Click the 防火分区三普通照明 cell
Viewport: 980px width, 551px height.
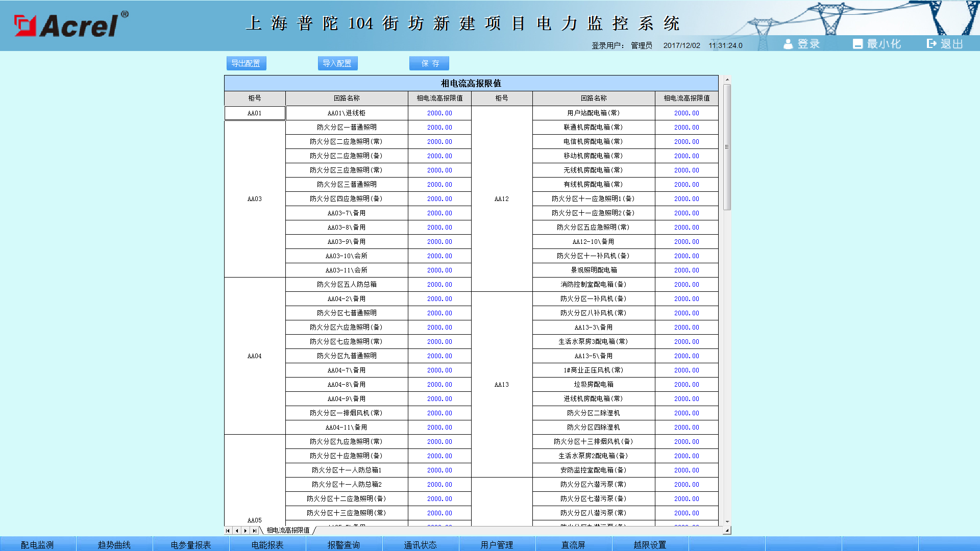347,185
